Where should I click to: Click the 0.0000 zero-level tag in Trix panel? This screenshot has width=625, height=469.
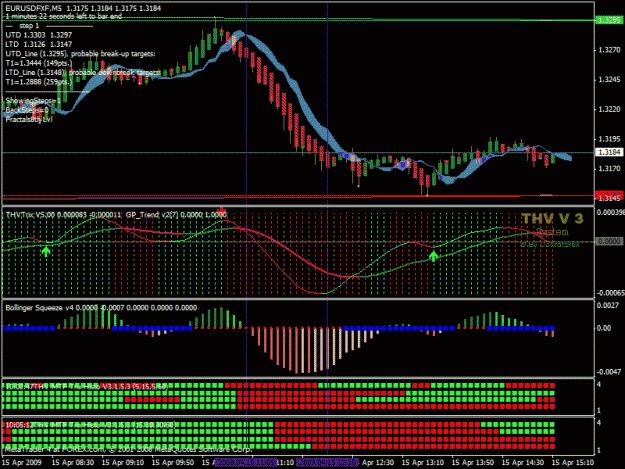609,241
